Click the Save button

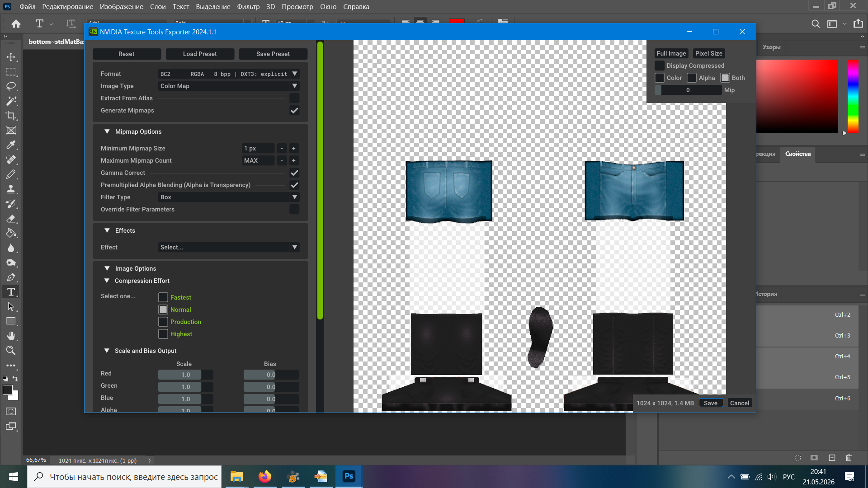711,403
